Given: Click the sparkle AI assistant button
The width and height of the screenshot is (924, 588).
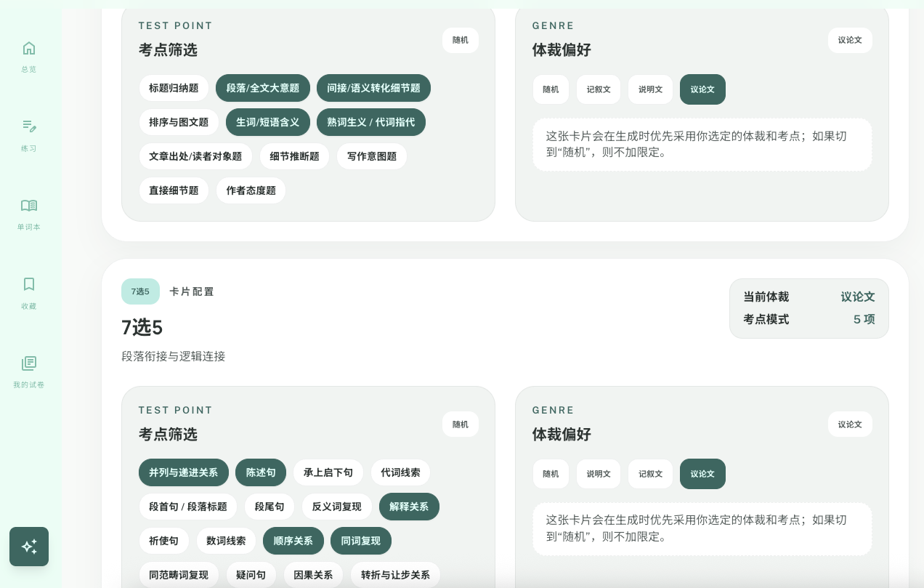Looking at the screenshot, I should (x=29, y=547).
